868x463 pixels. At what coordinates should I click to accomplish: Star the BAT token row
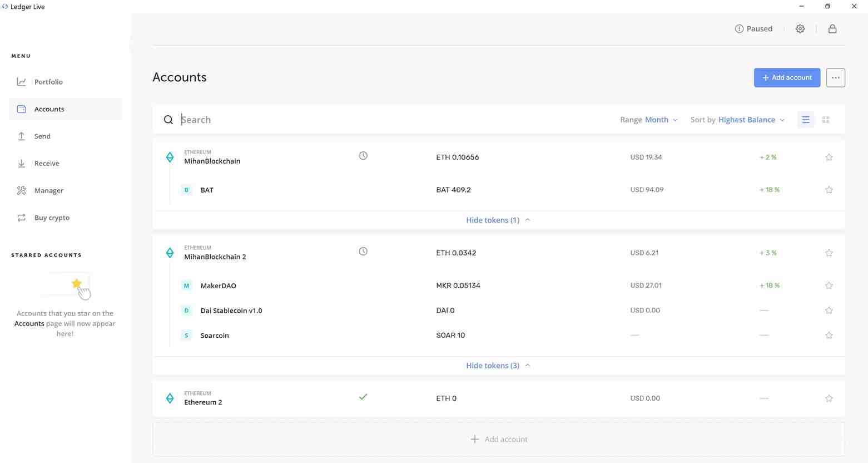point(829,190)
